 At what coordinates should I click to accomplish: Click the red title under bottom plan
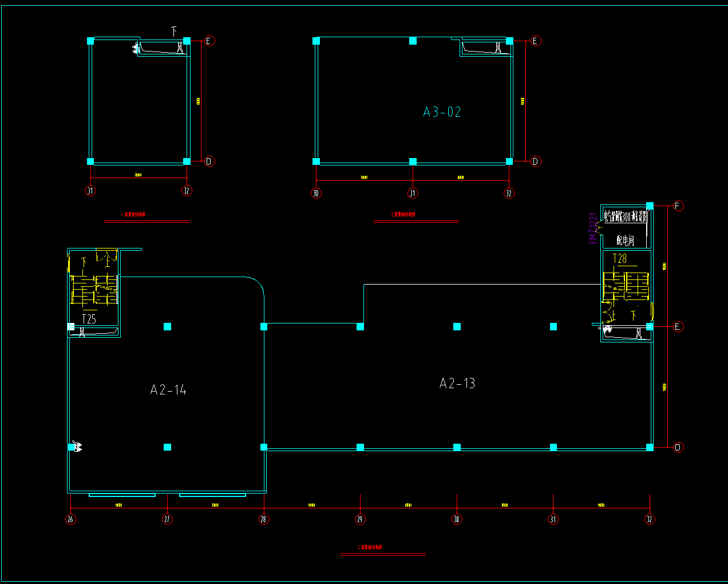[x=370, y=548]
